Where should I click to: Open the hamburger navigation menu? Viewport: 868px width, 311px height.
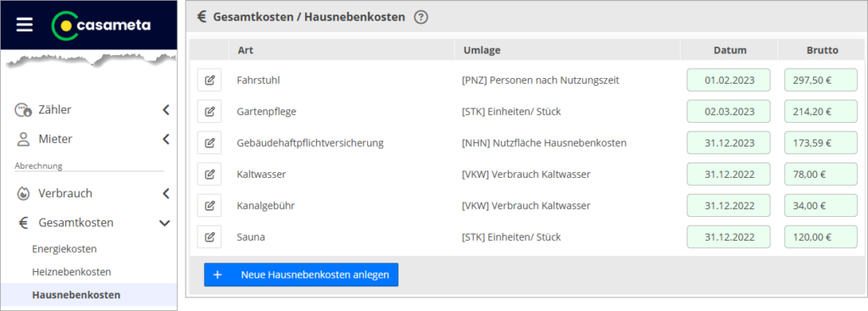25,25
